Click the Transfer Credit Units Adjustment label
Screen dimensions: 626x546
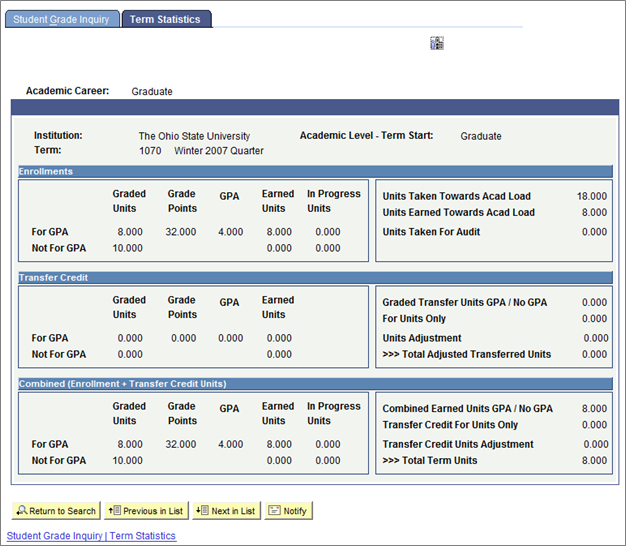tap(458, 444)
